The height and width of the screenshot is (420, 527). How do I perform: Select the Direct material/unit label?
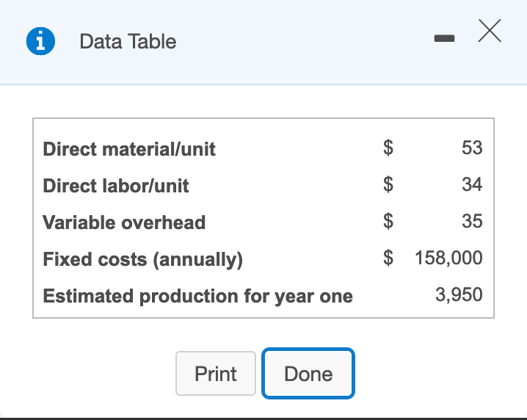pos(129,149)
